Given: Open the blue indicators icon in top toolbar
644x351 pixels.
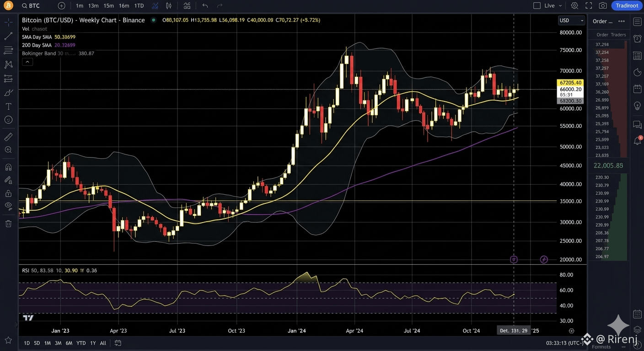Looking at the screenshot, I should (156, 6).
